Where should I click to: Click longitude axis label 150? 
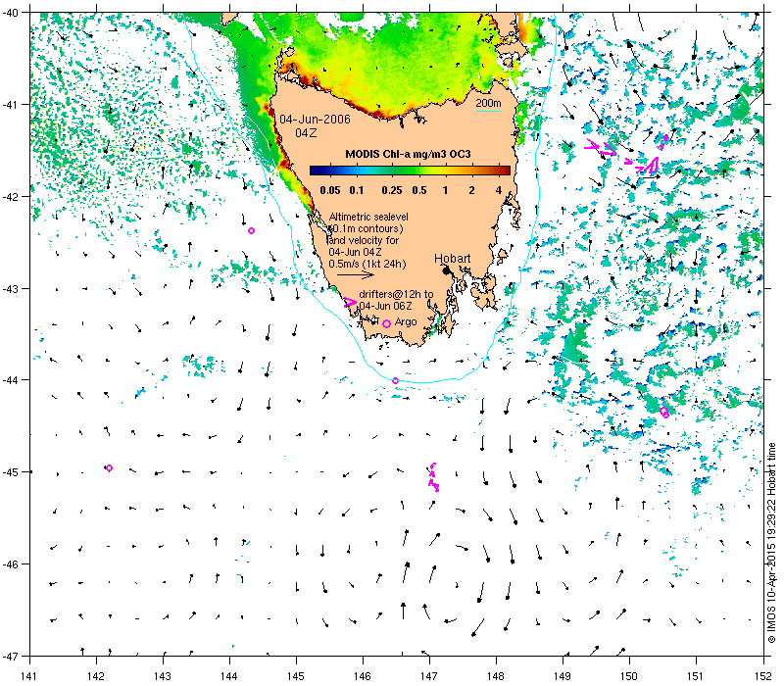coord(629,676)
